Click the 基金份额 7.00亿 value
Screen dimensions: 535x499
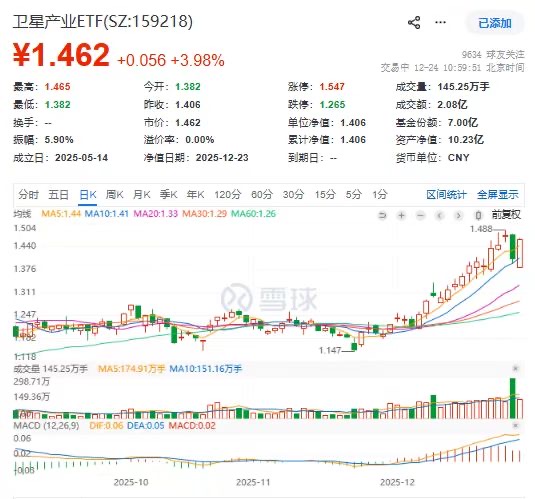(x=463, y=122)
